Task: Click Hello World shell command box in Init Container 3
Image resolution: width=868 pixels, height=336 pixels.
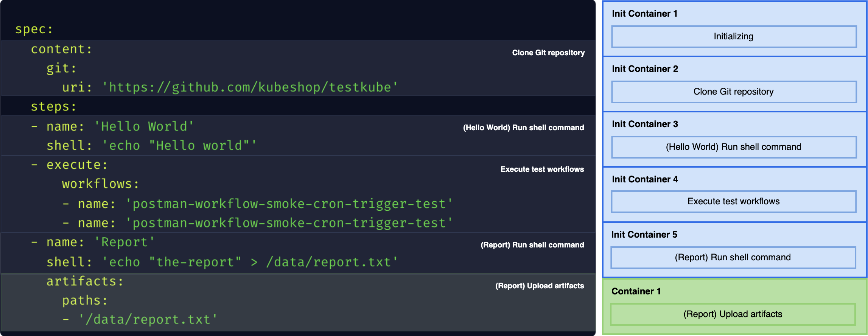Action: pyautogui.click(x=734, y=147)
